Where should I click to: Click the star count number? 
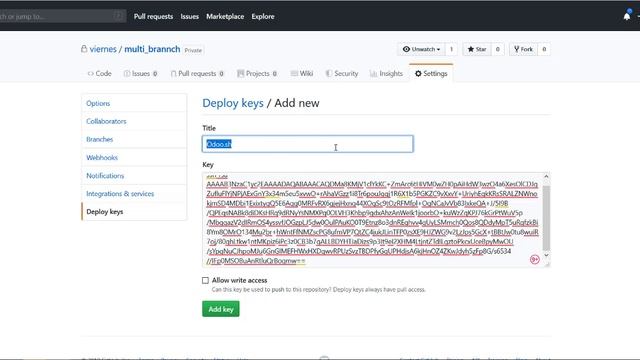point(497,49)
